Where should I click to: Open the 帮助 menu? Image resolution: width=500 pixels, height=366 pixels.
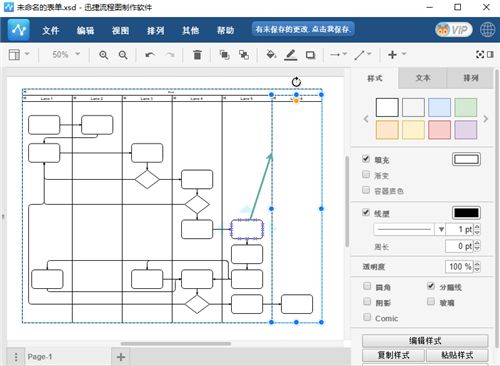click(226, 31)
